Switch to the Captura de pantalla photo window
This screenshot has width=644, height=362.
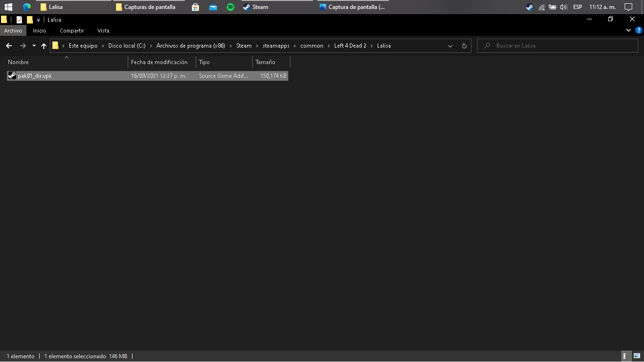tap(353, 7)
